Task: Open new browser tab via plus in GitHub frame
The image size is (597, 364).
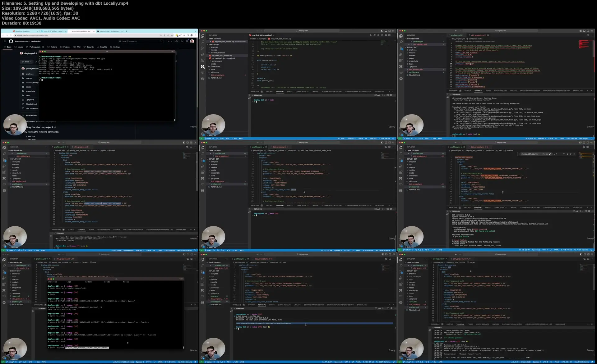Action: coord(127,31)
